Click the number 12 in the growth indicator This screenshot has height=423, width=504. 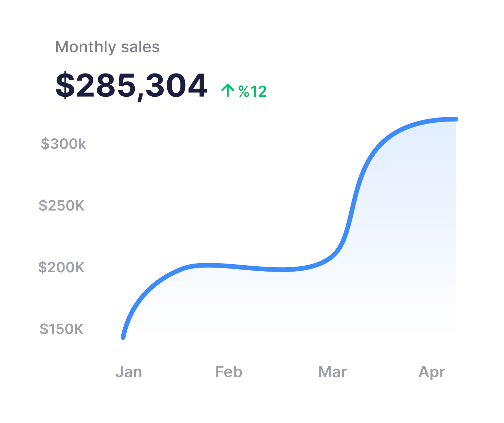pos(258,92)
